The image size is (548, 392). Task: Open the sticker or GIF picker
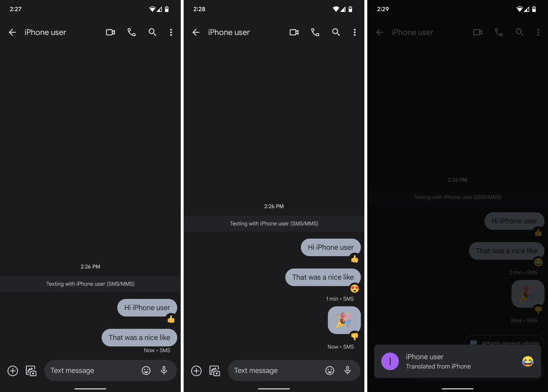coord(146,370)
